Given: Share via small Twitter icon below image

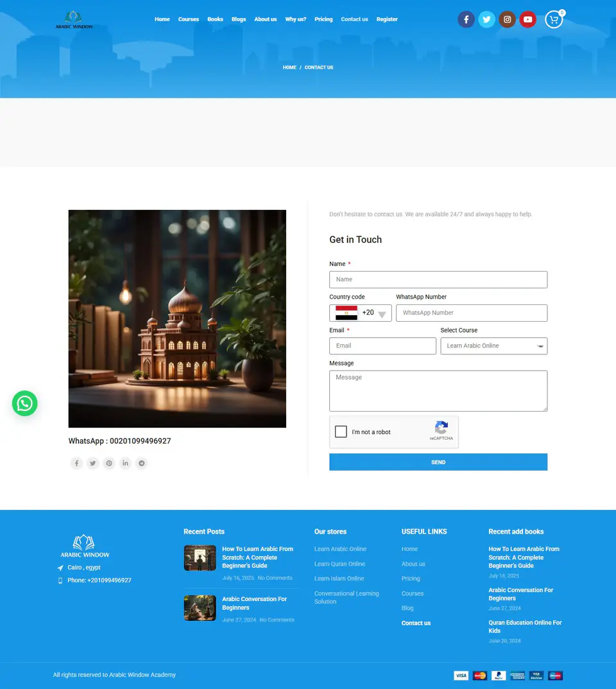Looking at the screenshot, I should [92, 463].
